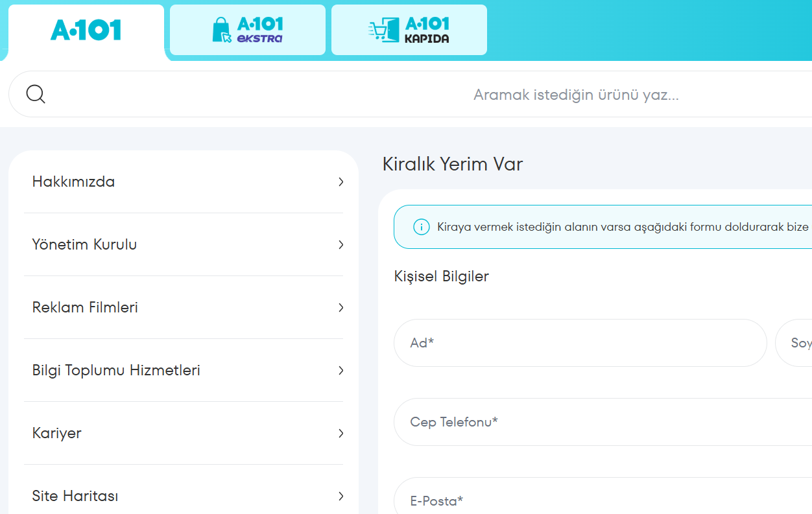
Task: Open Bilgi Toplumu Hizmetleri sidebar item
Action: [x=184, y=370]
